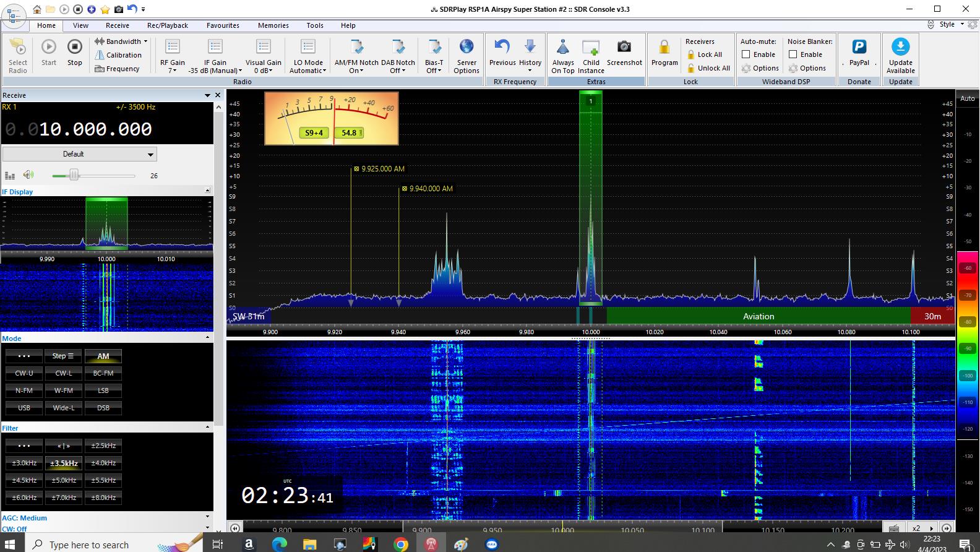Enable the Noise Blanker checkbox
The width and height of the screenshot is (980, 552).
pyautogui.click(x=793, y=54)
